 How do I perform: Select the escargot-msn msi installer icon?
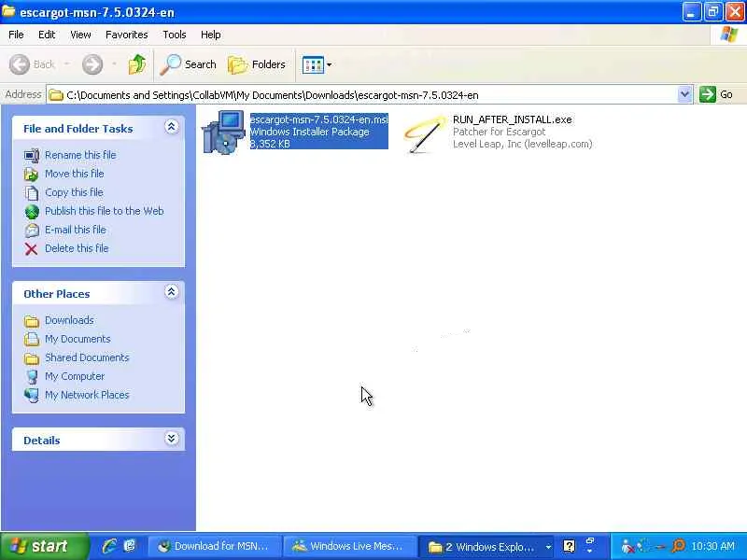point(224,132)
